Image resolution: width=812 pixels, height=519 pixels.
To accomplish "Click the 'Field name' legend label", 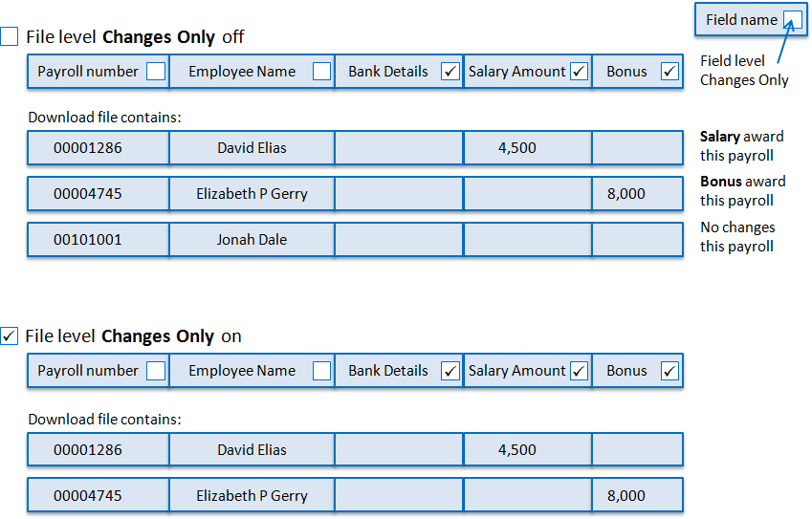I will pos(741,19).
